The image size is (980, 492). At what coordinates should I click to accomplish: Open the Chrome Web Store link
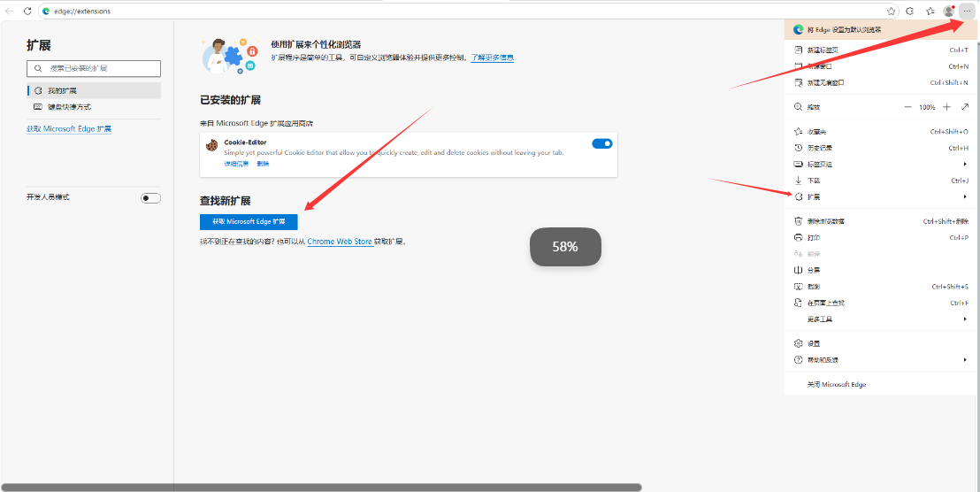pyautogui.click(x=340, y=242)
